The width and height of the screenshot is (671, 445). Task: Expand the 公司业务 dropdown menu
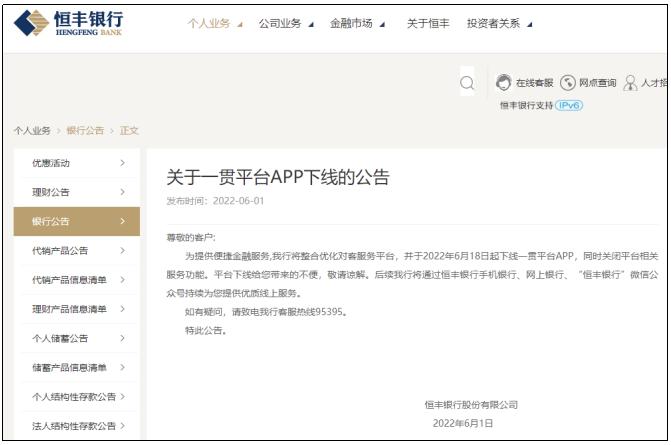pyautogui.click(x=285, y=24)
